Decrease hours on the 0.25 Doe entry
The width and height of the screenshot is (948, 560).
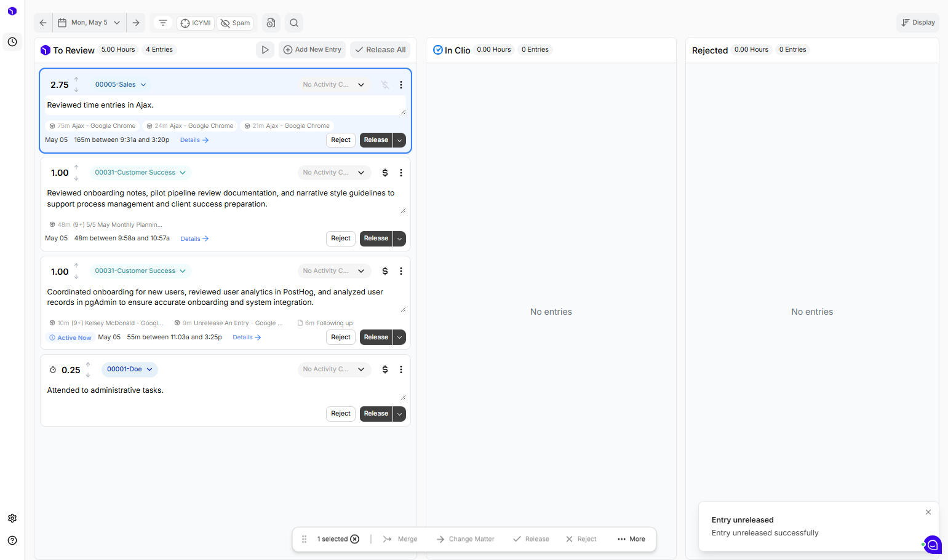88,375
